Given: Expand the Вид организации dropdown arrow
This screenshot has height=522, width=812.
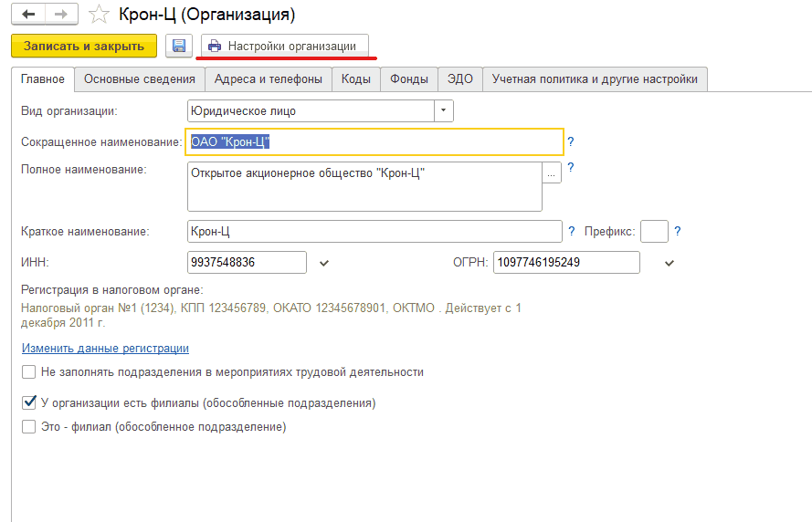Looking at the screenshot, I should point(444,110).
